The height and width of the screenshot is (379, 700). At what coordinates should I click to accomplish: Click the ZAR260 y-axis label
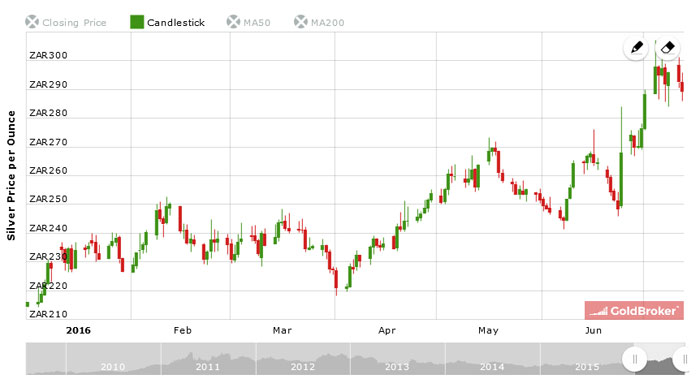(48, 171)
